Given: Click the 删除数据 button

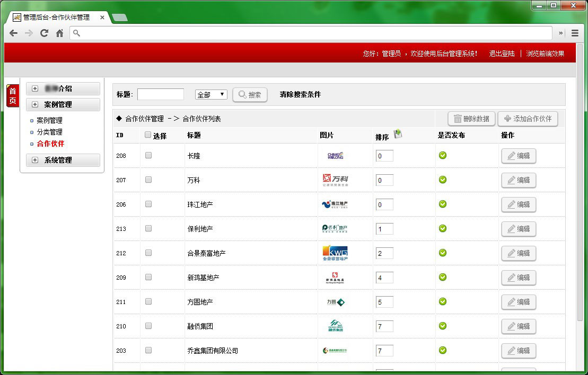Looking at the screenshot, I should coord(471,119).
